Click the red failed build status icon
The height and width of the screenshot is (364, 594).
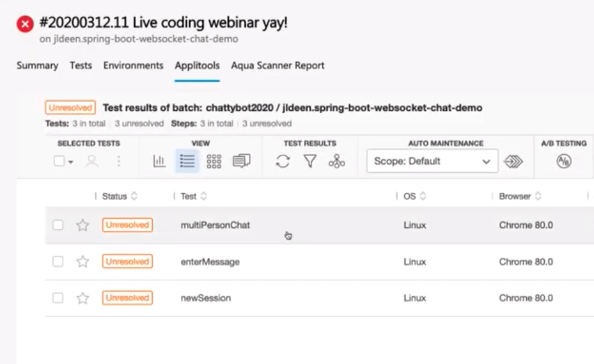[25, 25]
